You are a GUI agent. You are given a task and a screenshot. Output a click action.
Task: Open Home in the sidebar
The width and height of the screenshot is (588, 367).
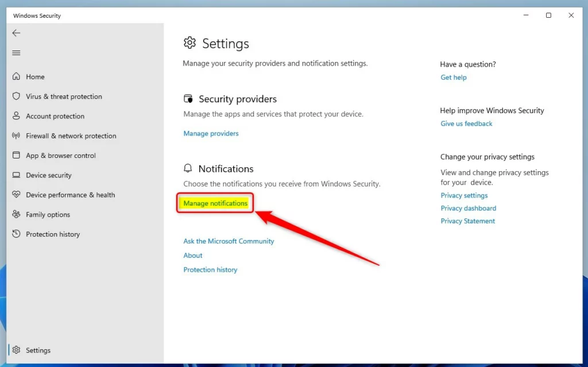pyautogui.click(x=35, y=76)
